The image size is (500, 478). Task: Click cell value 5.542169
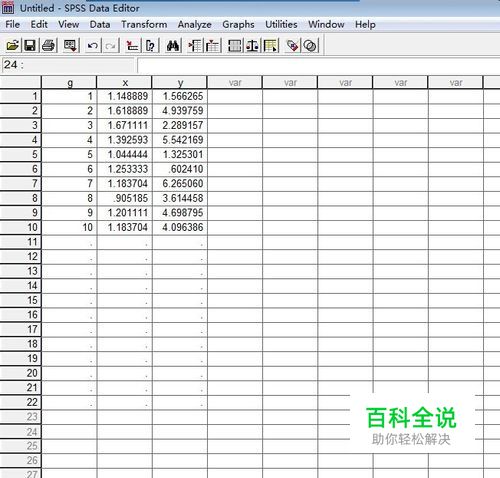[180, 140]
